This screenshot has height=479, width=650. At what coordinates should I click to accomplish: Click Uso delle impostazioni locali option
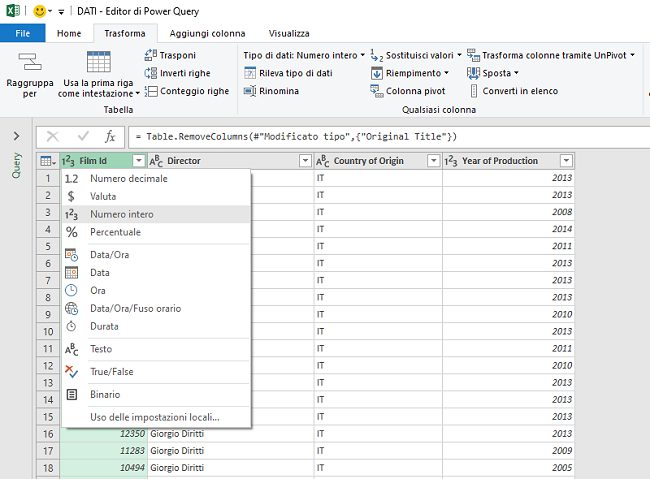pyautogui.click(x=154, y=417)
